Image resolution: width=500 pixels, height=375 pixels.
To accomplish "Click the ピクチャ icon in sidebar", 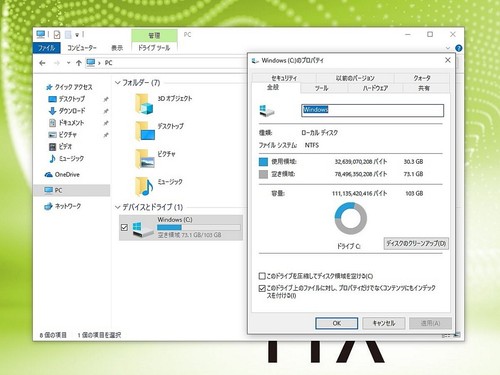I will point(52,135).
